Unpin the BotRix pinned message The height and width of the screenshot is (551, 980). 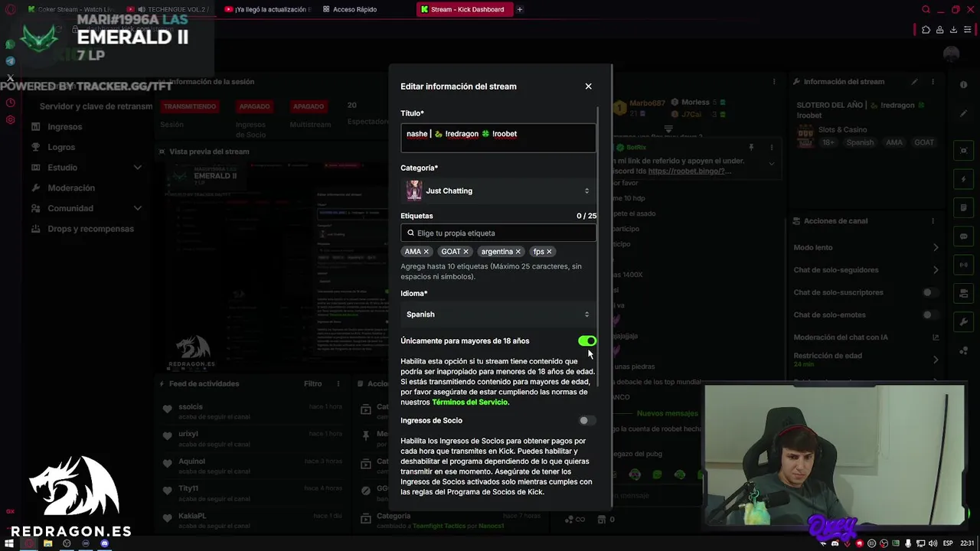(x=751, y=147)
